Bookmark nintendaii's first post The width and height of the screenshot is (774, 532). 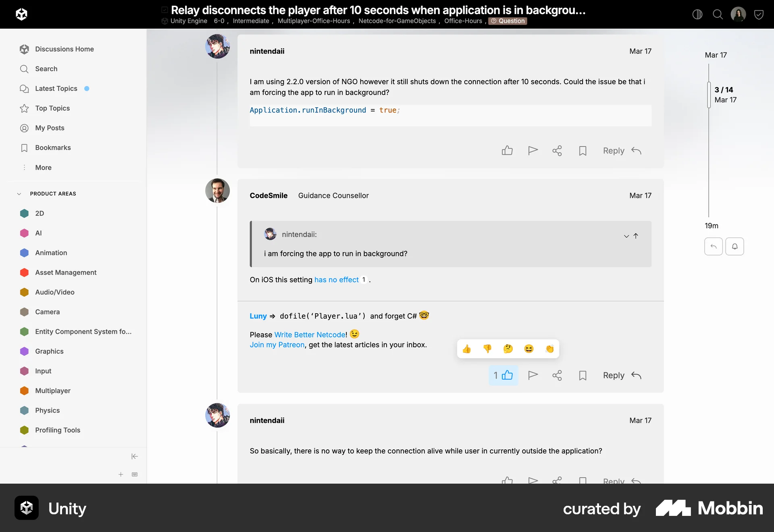(x=583, y=151)
